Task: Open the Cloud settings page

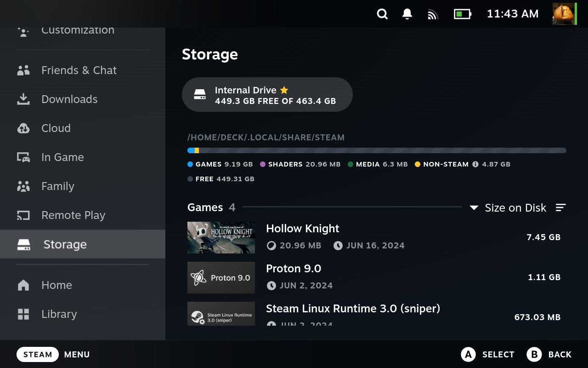Action: [x=83, y=128]
